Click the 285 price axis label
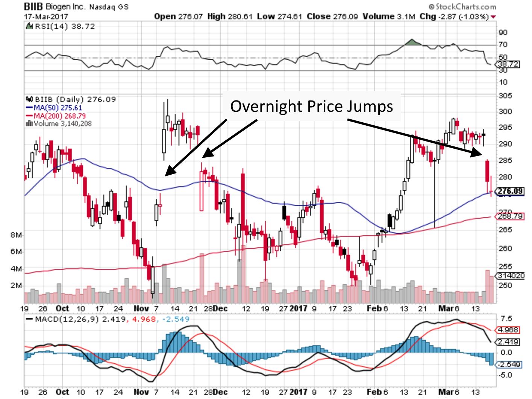Screen dimensions: 532x399 [x=505, y=160]
